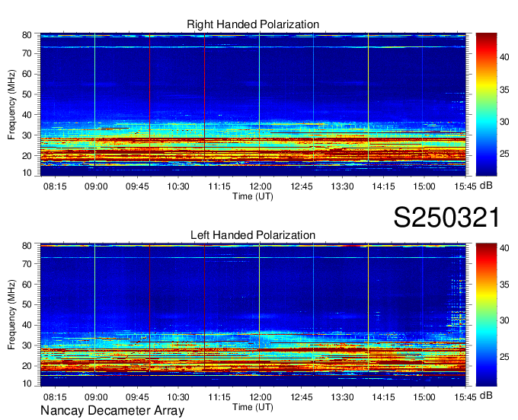
Task: Click the "30" value on the Right Handed color bar
Action: click(x=504, y=122)
